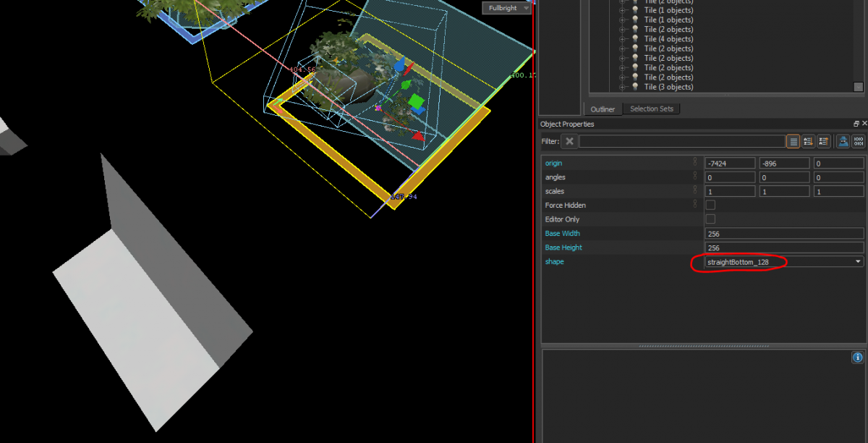
Task: Expand the Tile (3 objects) node
Action: 622,87
